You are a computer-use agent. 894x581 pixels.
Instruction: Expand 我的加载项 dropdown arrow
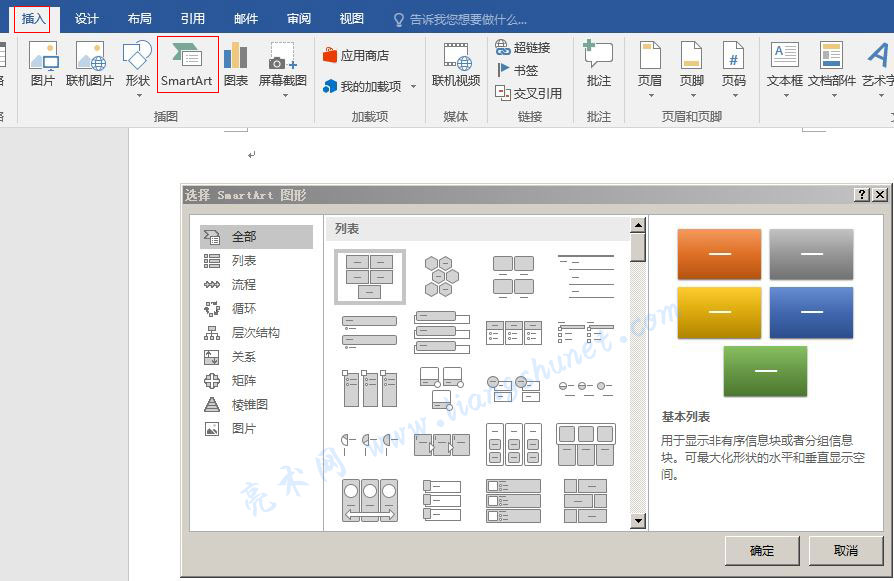pos(413,87)
